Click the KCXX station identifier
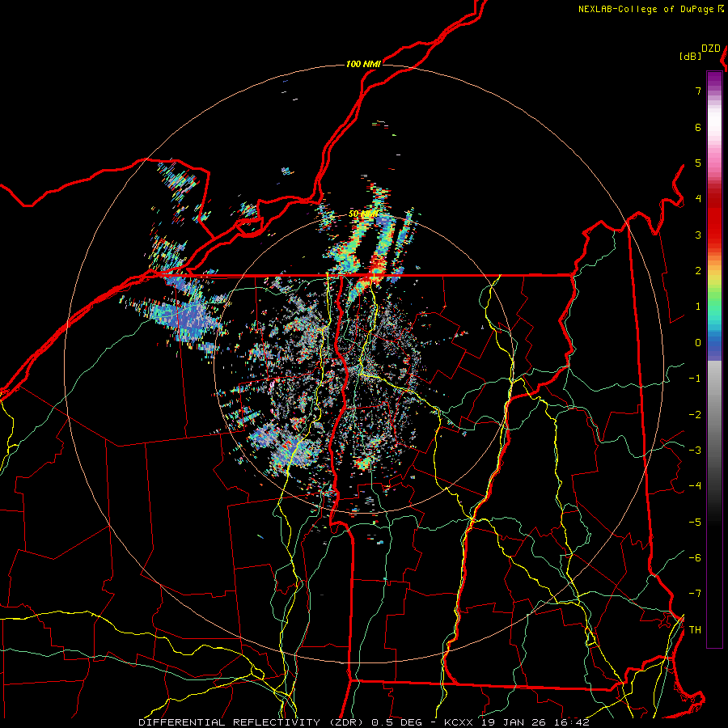This screenshot has height=728, width=728. tap(459, 722)
